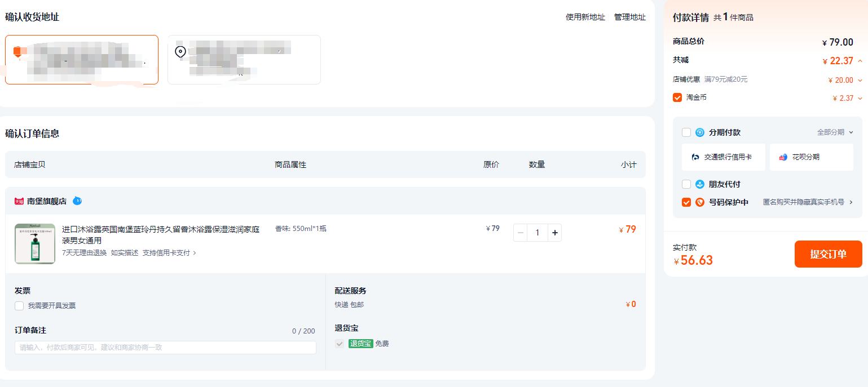Viewport: 868px width, 387px height.
Task: Increase quantity with the plus button
Action: click(x=554, y=233)
